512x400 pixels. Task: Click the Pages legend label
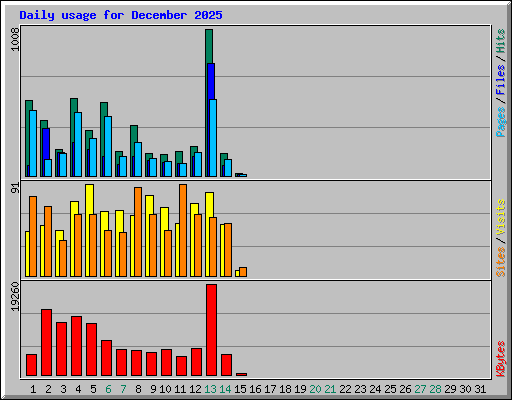500,122
